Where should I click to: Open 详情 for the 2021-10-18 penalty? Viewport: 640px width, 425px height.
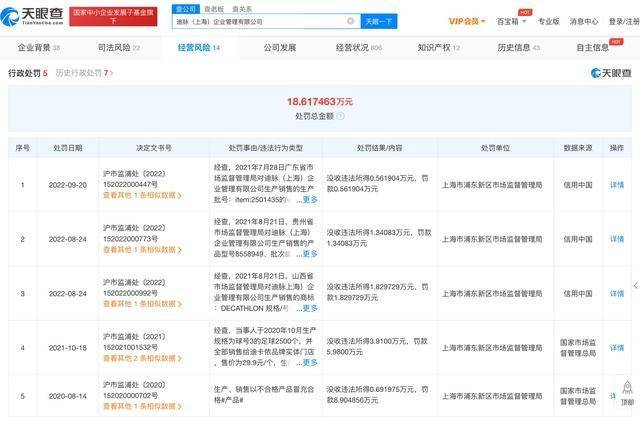click(617, 348)
